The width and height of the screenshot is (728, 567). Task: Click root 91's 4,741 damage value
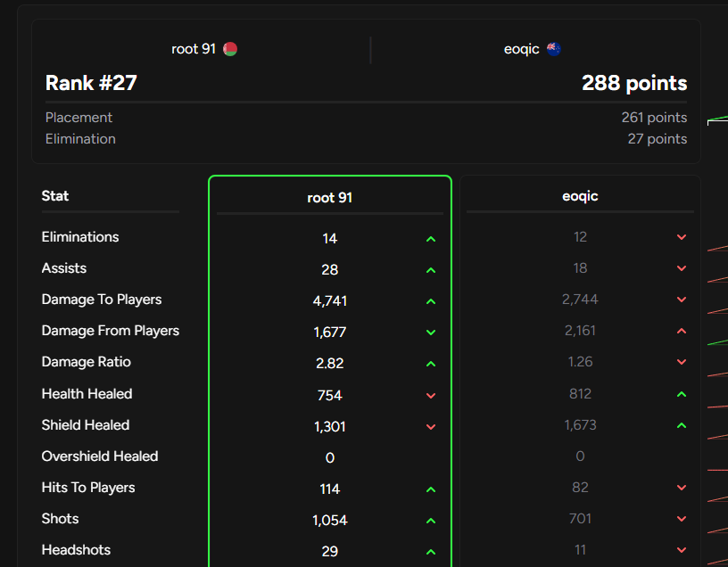coord(329,301)
